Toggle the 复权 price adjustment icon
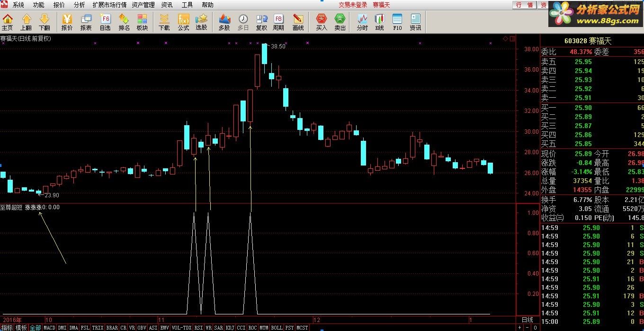This screenshot has height=331, width=644. [x=261, y=22]
